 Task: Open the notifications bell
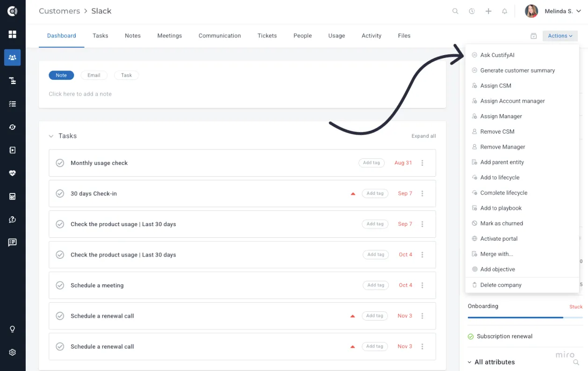click(505, 11)
